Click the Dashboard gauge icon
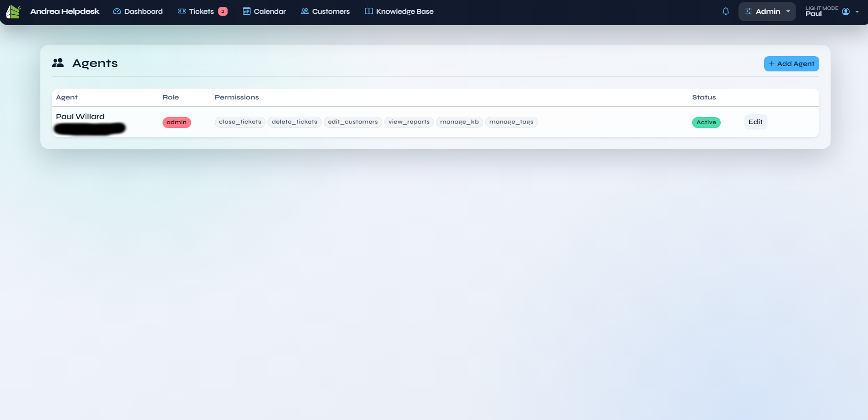This screenshot has height=420, width=868. (117, 11)
